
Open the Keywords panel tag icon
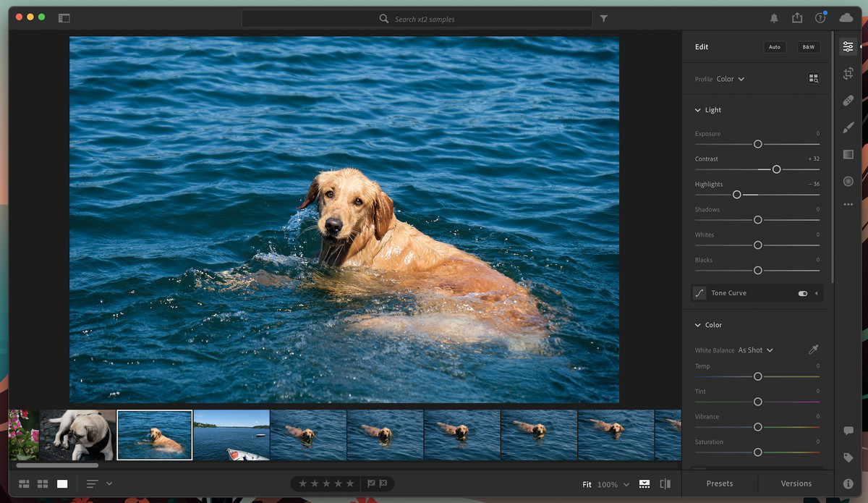point(848,457)
